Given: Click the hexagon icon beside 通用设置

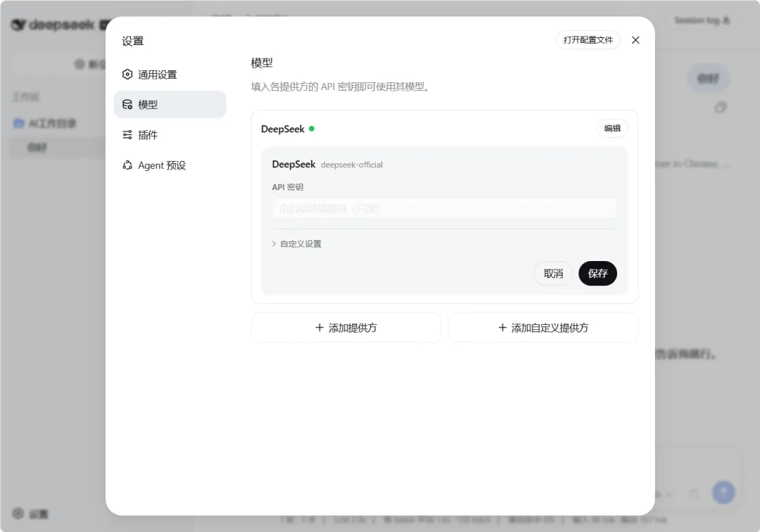Looking at the screenshot, I should tap(127, 75).
